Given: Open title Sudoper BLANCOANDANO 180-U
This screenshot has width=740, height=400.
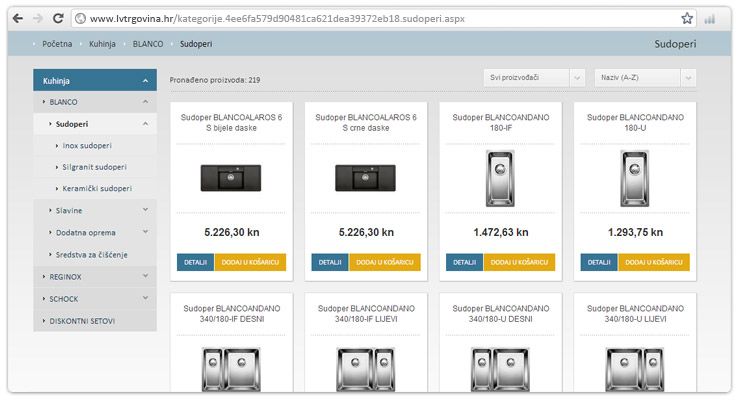Looking at the screenshot, I should point(635,123).
